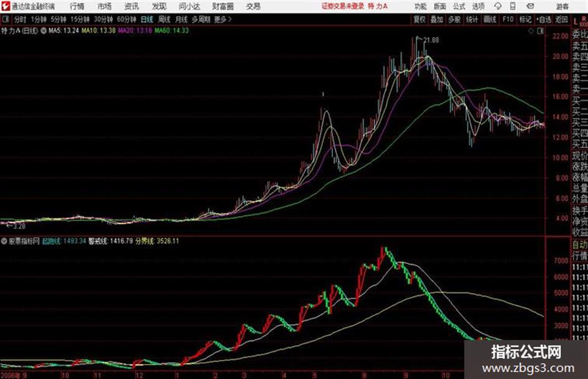588x379 pixels.
Task: Open the F10 company info button
Action: click(508, 19)
